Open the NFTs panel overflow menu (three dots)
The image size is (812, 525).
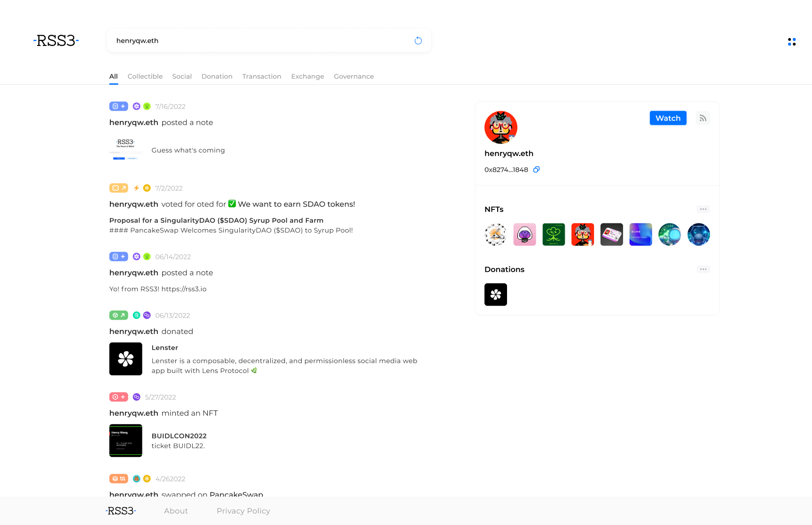point(703,209)
